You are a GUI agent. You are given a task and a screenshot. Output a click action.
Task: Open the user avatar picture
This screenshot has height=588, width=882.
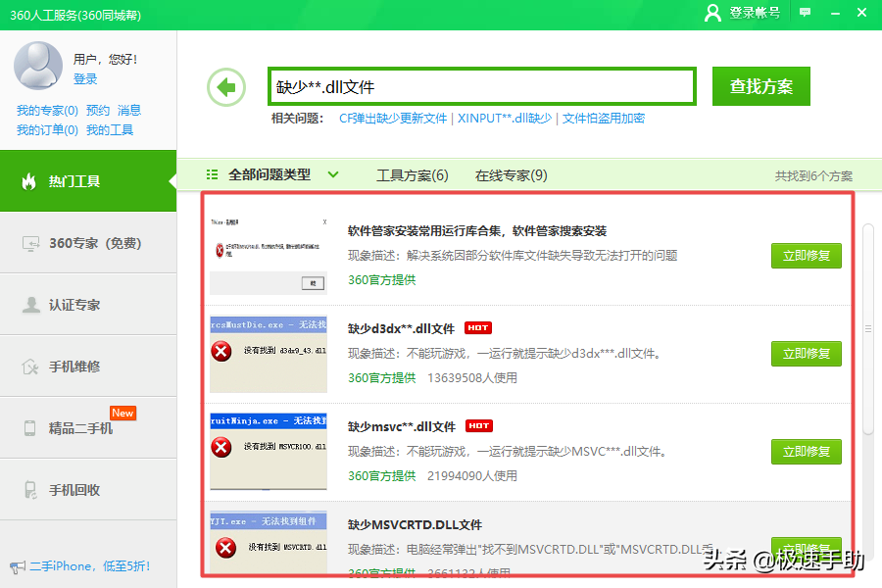click(x=38, y=66)
